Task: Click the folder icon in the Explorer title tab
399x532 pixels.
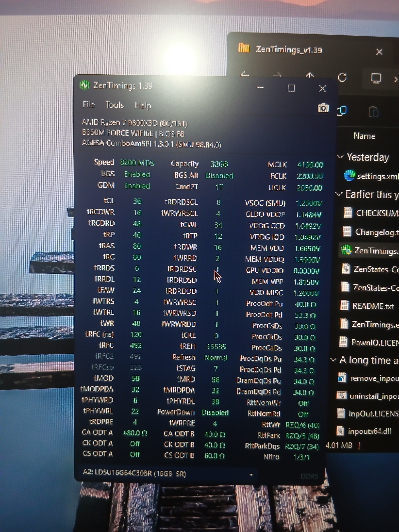Action: tap(244, 48)
